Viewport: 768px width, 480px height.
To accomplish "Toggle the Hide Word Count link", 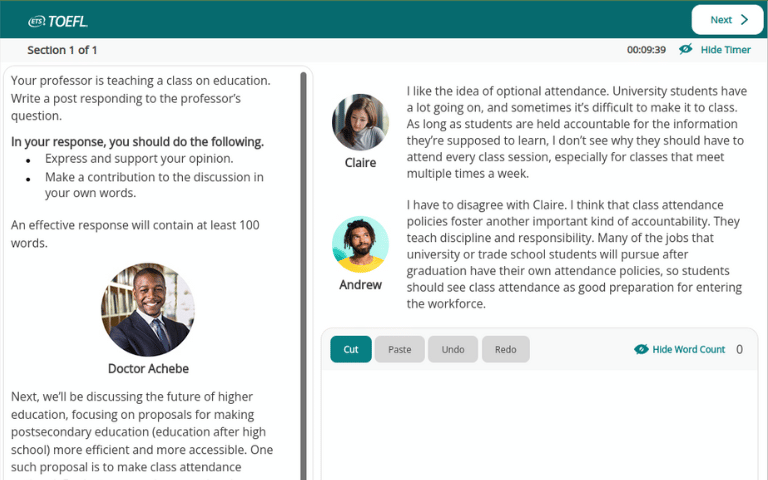I will click(688, 350).
